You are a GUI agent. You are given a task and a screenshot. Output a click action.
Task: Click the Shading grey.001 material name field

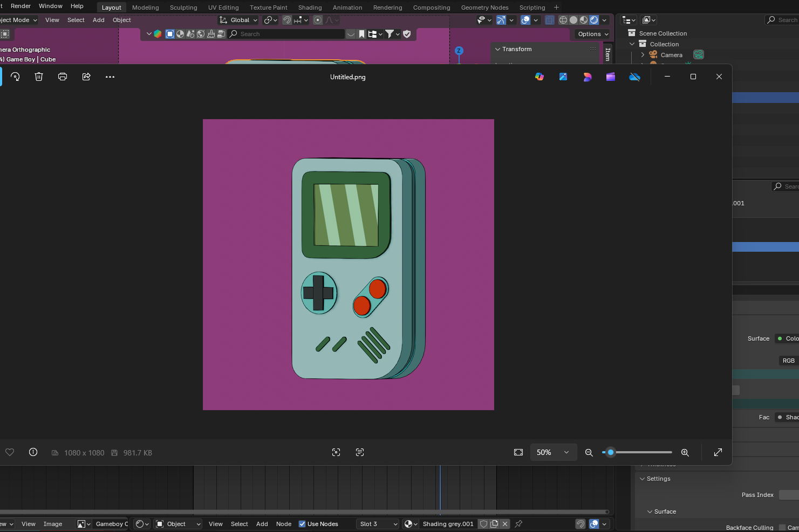[448, 524]
